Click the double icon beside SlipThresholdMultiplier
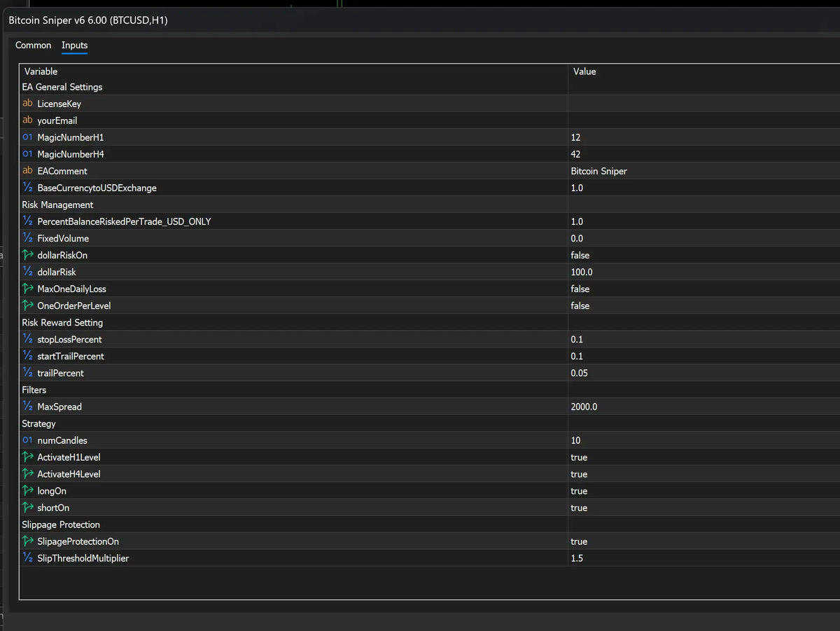Screen dimensions: 840x631 [x=27, y=558]
